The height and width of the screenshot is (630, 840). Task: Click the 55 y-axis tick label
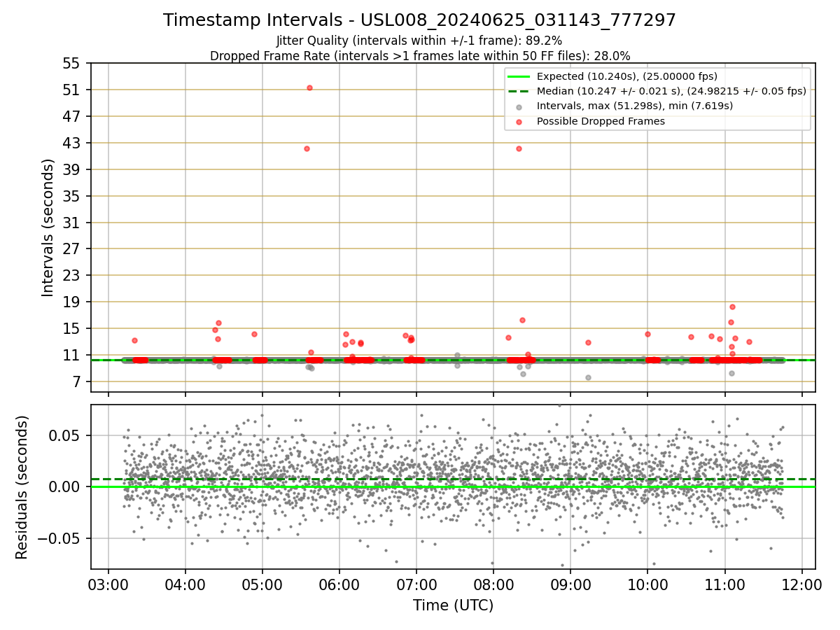(72, 63)
